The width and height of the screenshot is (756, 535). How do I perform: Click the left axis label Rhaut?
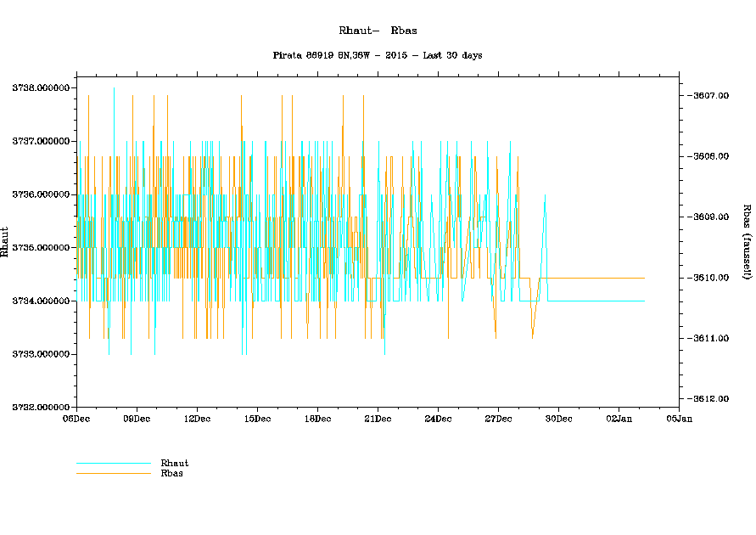pos(6,242)
